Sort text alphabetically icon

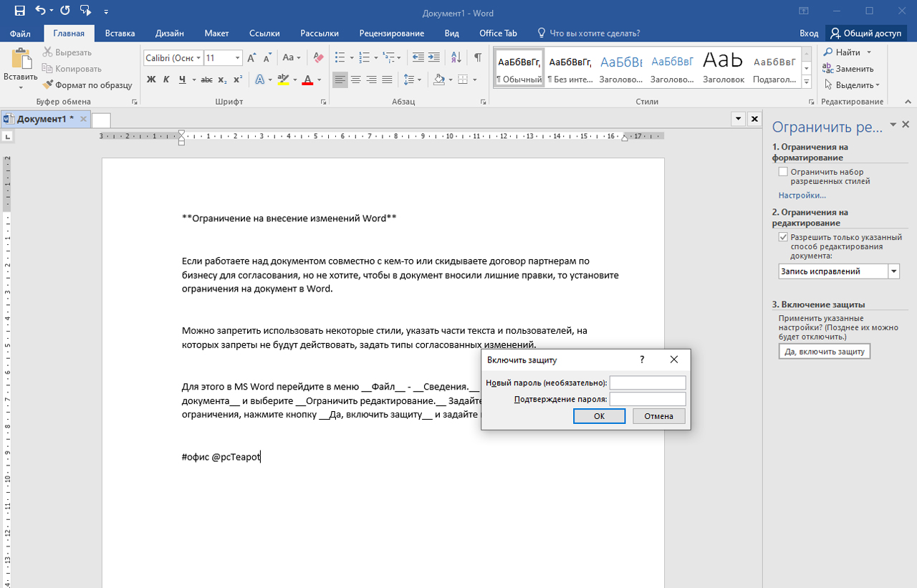point(457,58)
